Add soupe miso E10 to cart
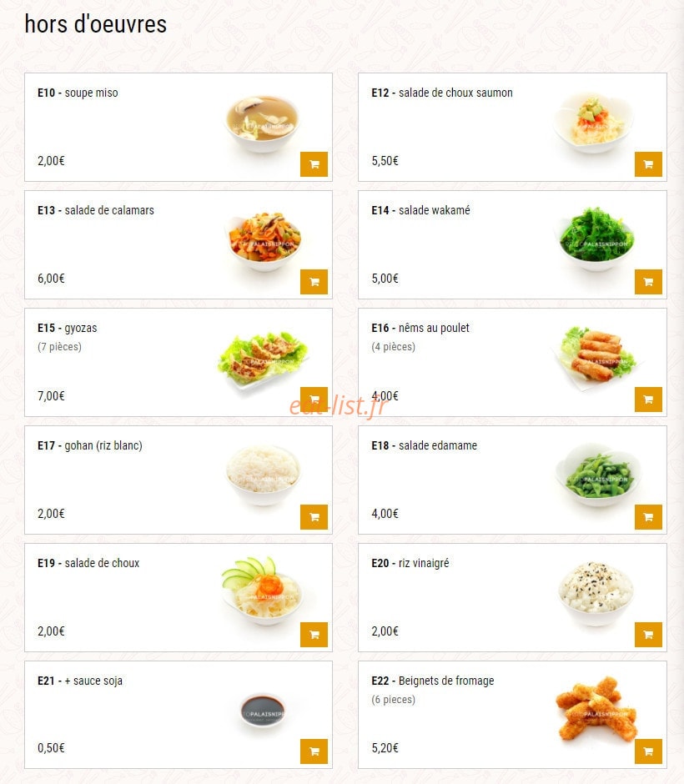 [314, 164]
